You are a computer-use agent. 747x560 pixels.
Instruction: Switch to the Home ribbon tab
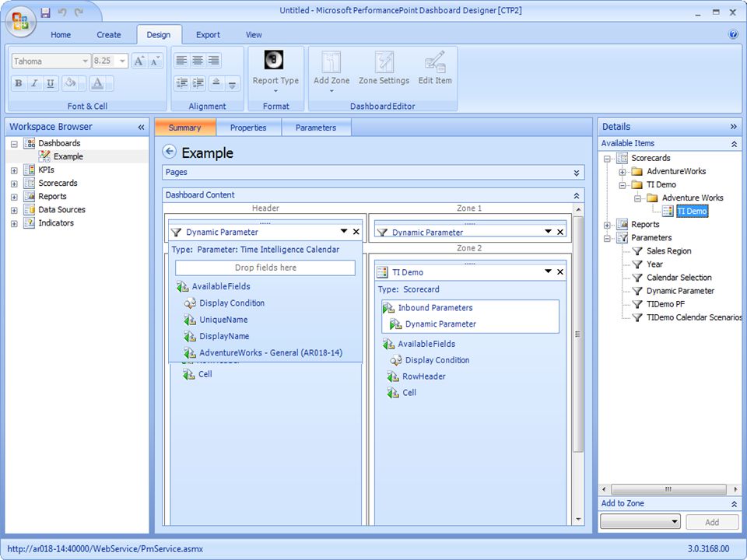pos(61,35)
